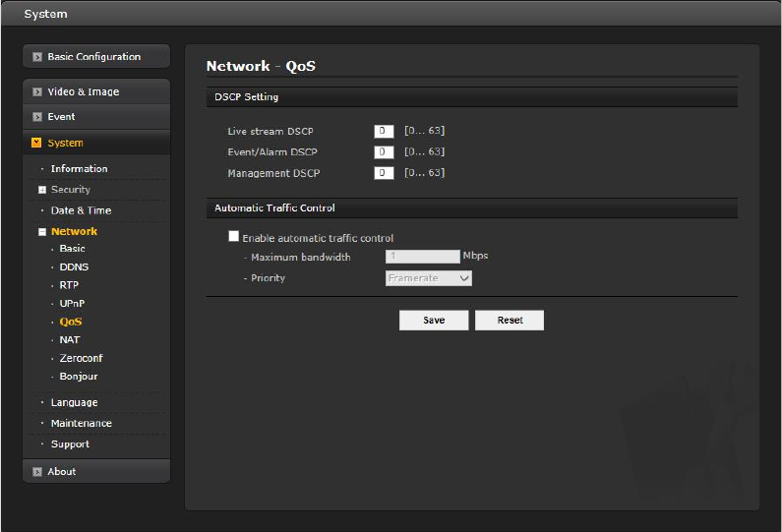Focus the Live stream DSCP field
The image size is (782, 532).
click(x=384, y=131)
